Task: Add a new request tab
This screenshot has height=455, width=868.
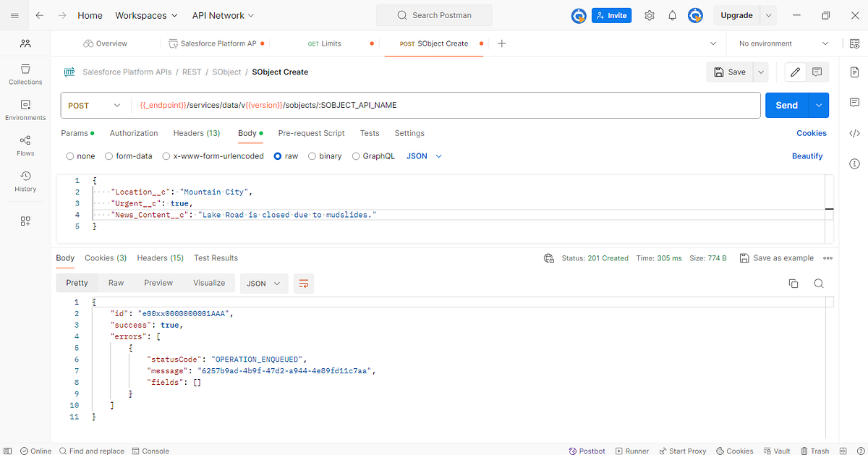Action: pyautogui.click(x=502, y=43)
